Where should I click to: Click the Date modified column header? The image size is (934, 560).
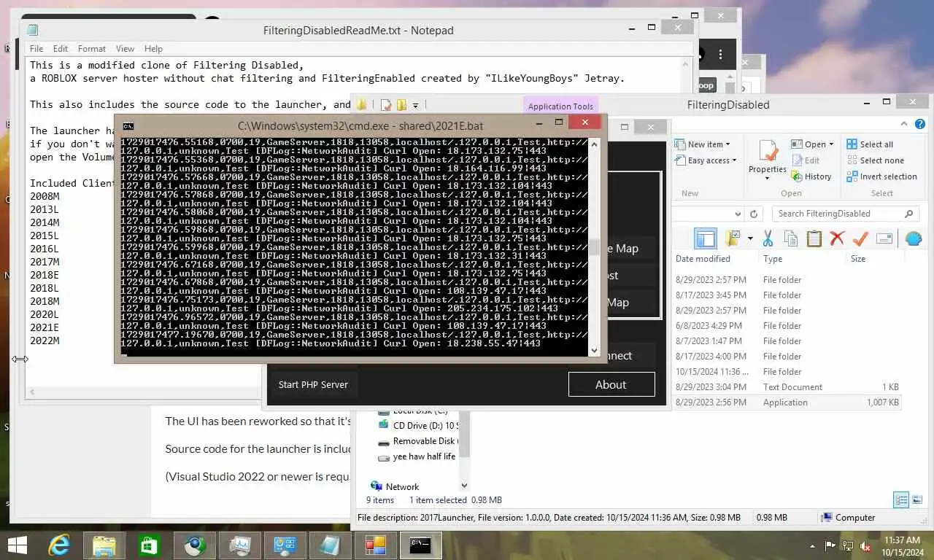point(703,259)
